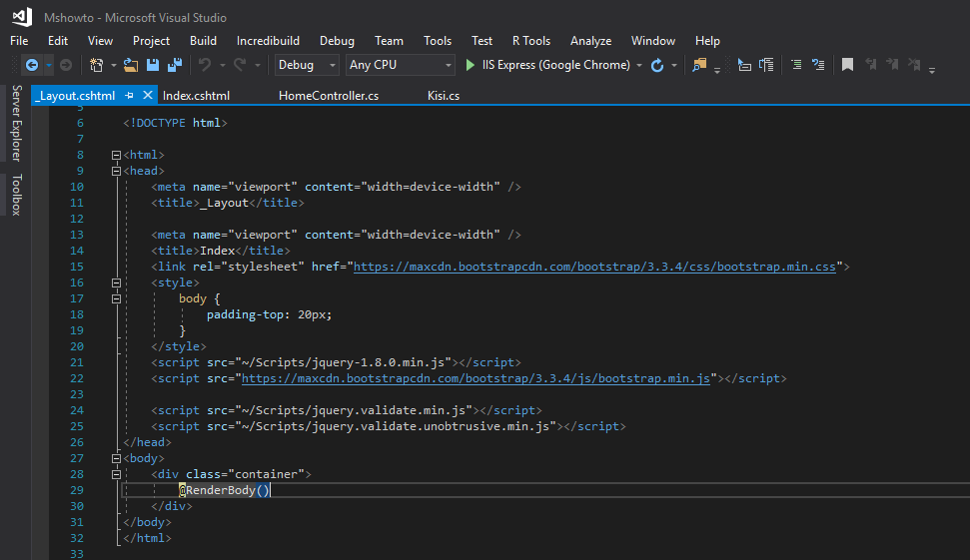Close the _Layout.cshtml tab
This screenshot has height=560, width=970.
coord(147,95)
